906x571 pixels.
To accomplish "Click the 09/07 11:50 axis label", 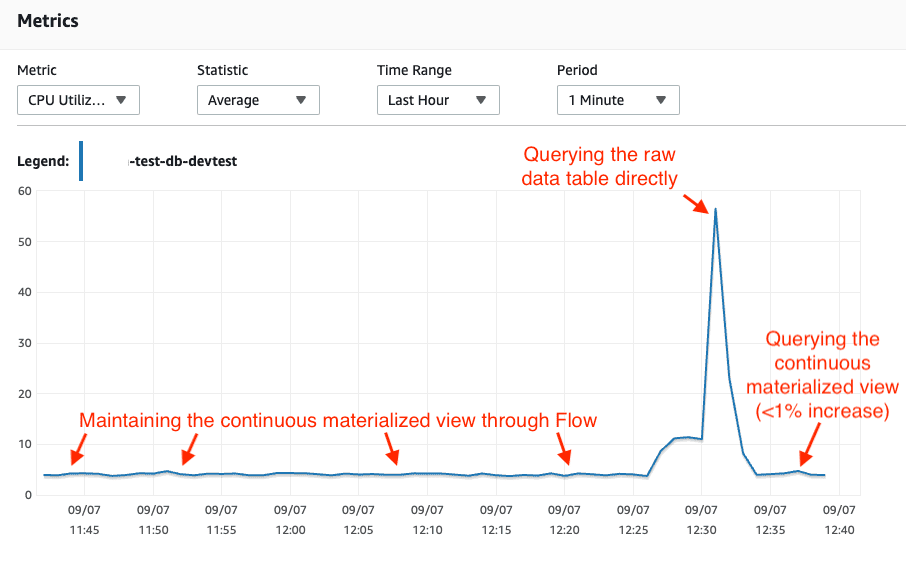I will 153,520.
